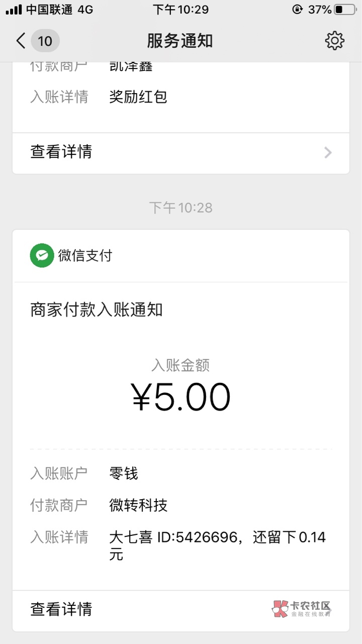Tap the ¥5.00 amount
362x644 pixels.
pyautogui.click(x=181, y=397)
